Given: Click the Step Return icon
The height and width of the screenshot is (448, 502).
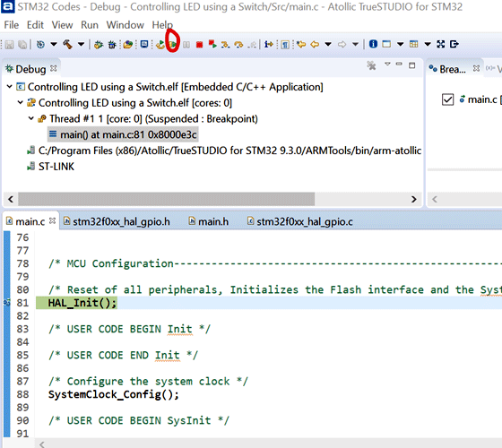Looking at the screenshot, I should (252, 45).
